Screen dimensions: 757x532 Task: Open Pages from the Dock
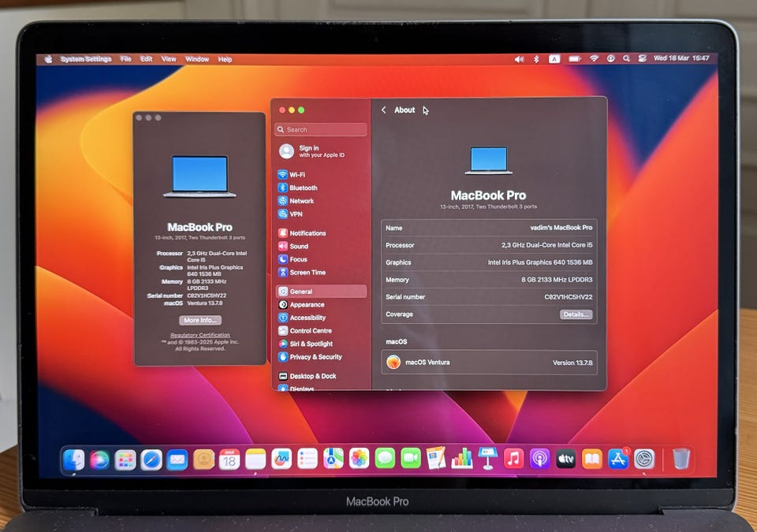tap(436, 458)
